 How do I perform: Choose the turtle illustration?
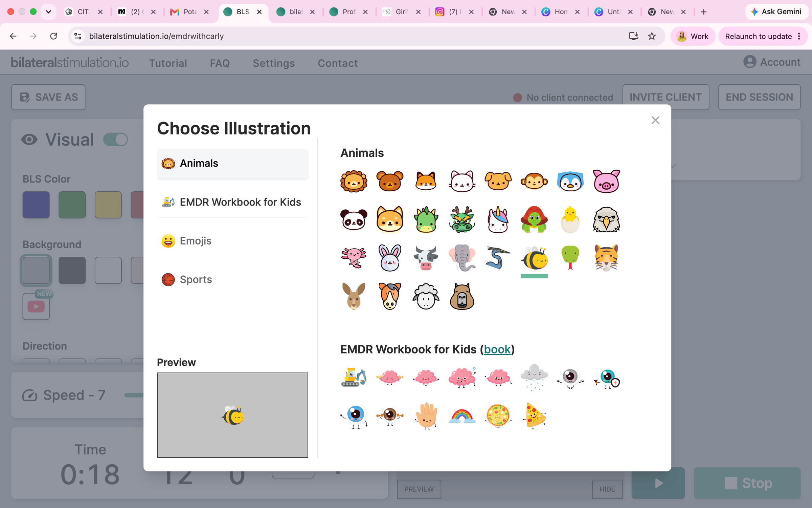[534, 219]
